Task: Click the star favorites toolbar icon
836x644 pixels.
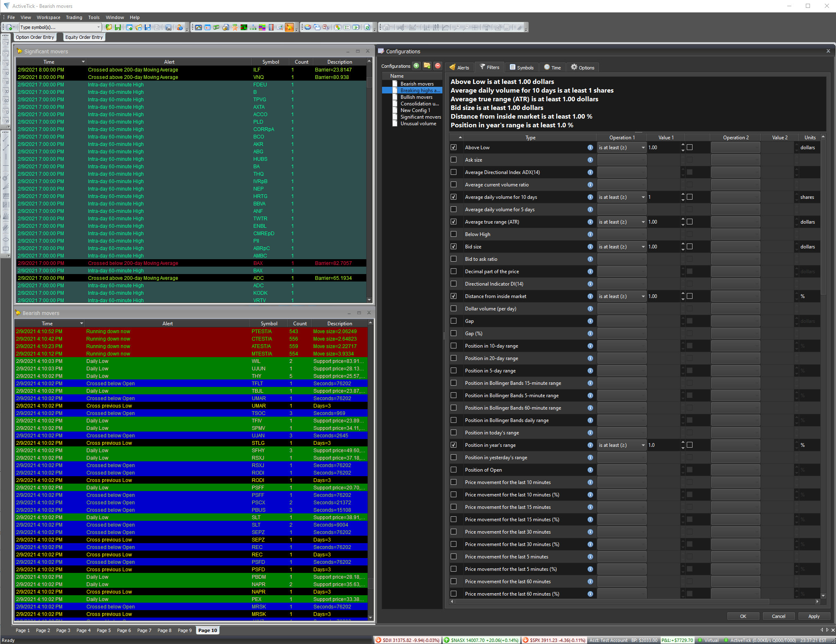Action: point(235,27)
